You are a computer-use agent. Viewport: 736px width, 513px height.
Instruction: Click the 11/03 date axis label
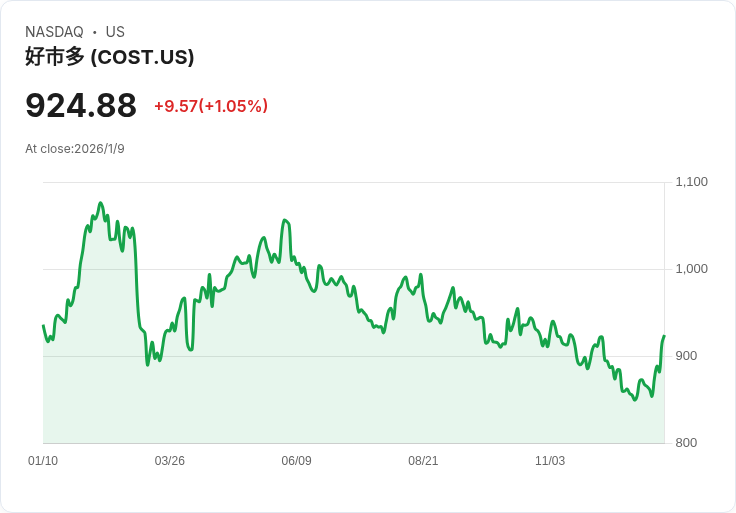tap(550, 461)
